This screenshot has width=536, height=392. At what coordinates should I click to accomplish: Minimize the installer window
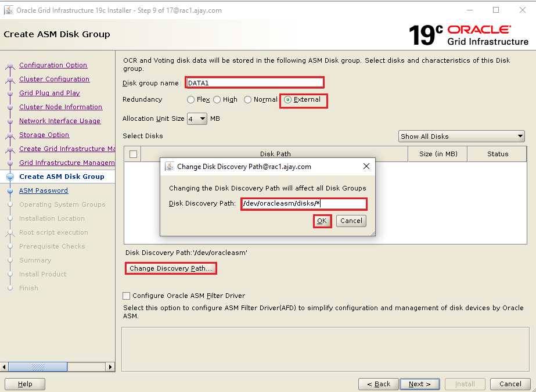(470, 10)
